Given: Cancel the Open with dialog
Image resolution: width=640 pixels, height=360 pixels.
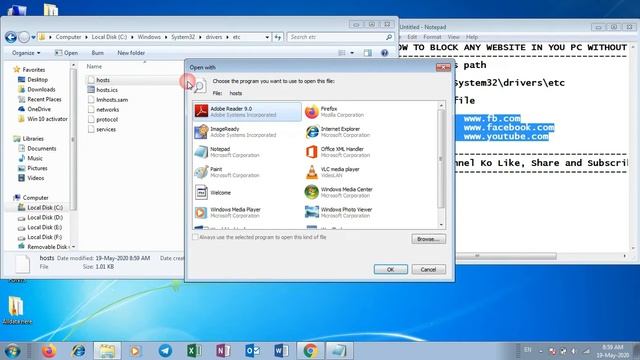Looking at the screenshot, I should (x=429, y=269).
